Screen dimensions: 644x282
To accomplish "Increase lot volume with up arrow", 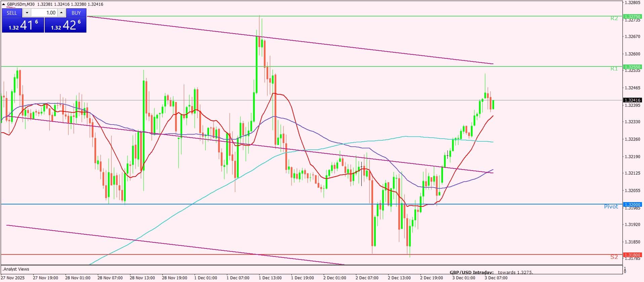I will [61, 13].
